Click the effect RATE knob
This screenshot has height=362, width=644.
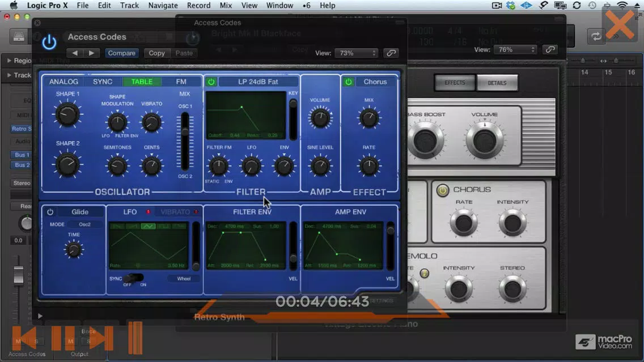369,166
